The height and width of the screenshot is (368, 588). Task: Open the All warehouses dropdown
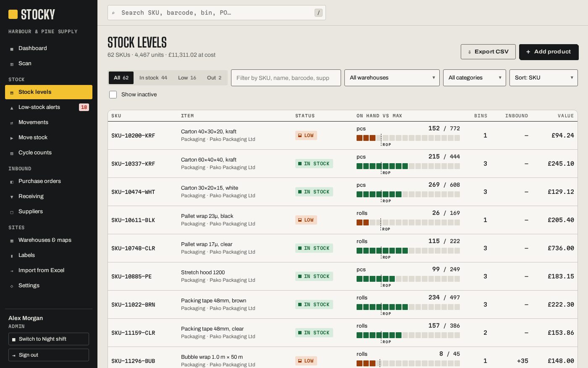point(392,78)
